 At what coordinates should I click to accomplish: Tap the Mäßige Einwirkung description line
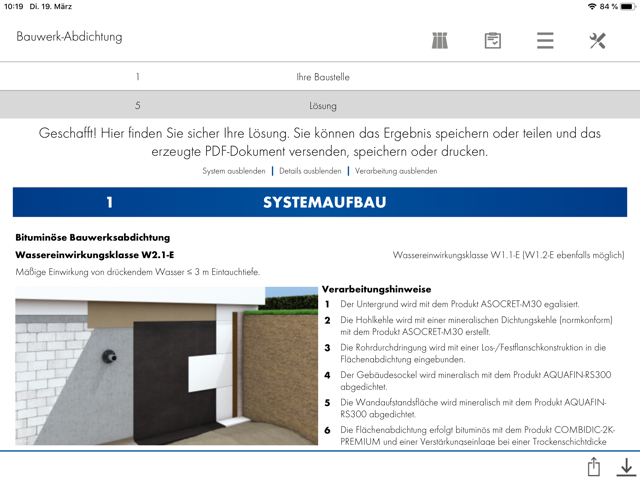(x=138, y=272)
